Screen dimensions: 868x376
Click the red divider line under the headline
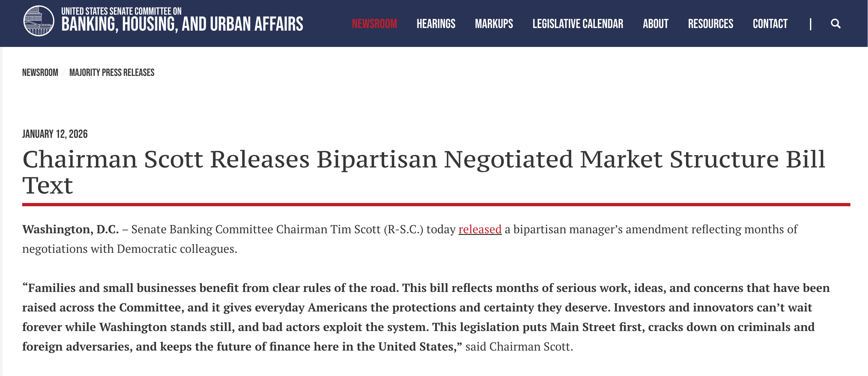click(436, 205)
